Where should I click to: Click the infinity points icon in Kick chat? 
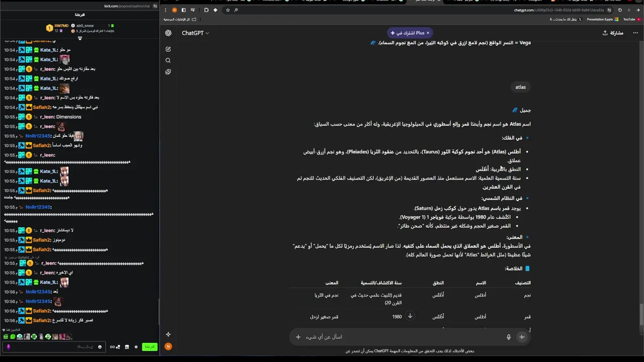tap(112, 347)
